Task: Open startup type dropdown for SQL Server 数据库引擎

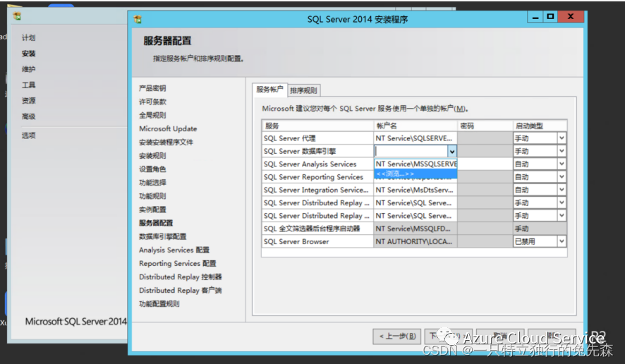Action: (x=562, y=151)
